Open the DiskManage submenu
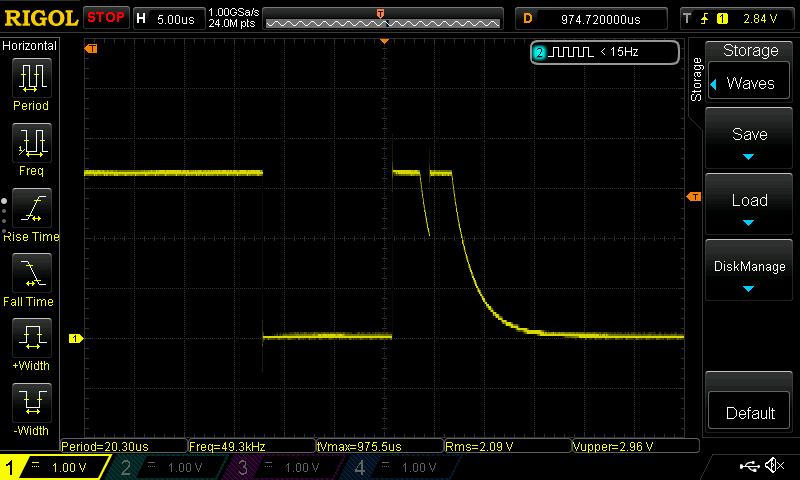 tap(749, 270)
